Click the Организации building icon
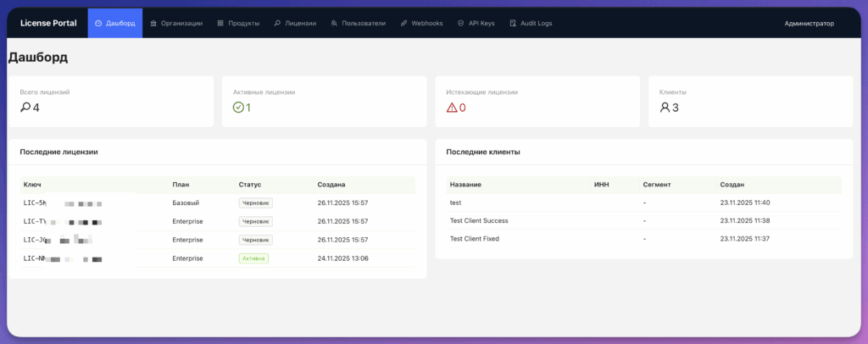 tap(153, 24)
